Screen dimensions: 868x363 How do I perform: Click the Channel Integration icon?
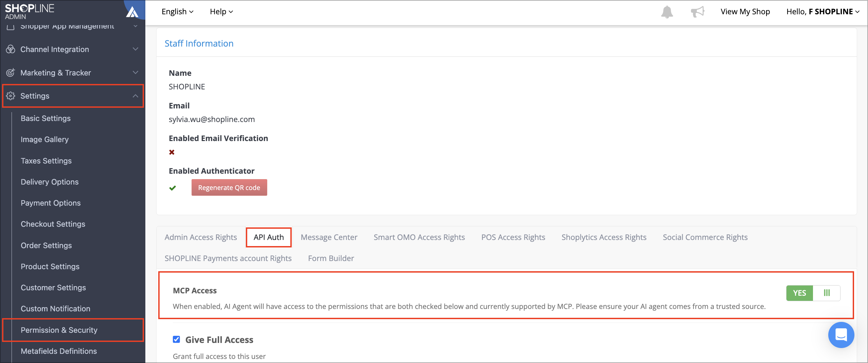pos(11,49)
